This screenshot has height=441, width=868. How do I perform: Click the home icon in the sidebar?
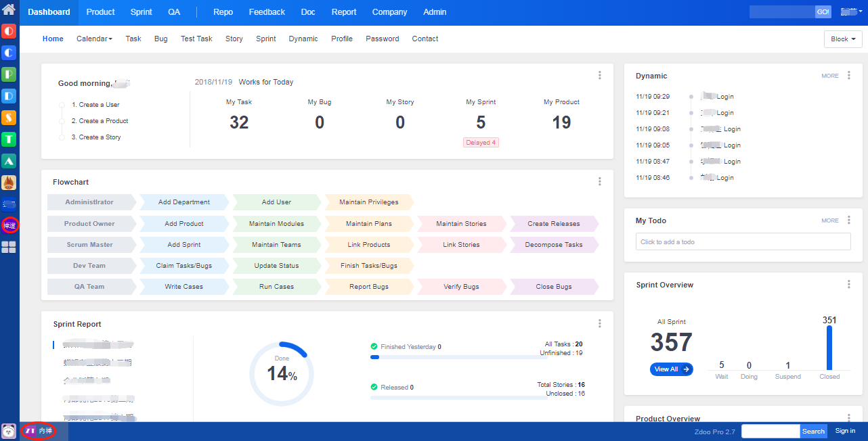[x=9, y=10]
